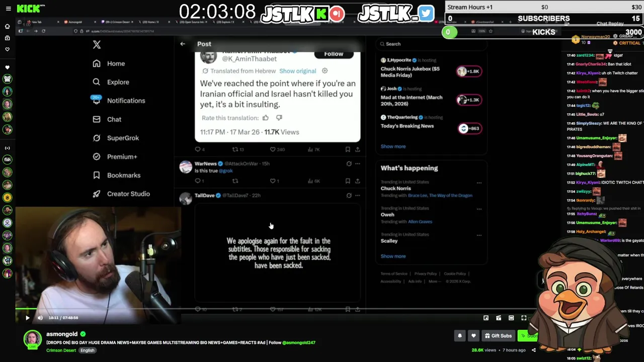Click the English language tag
The height and width of the screenshot is (362, 644).
(87, 350)
